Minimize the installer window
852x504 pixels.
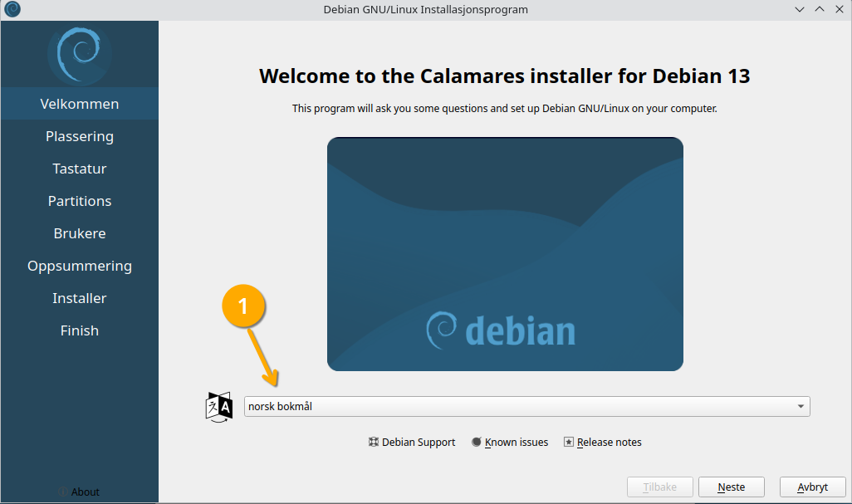(x=800, y=9)
